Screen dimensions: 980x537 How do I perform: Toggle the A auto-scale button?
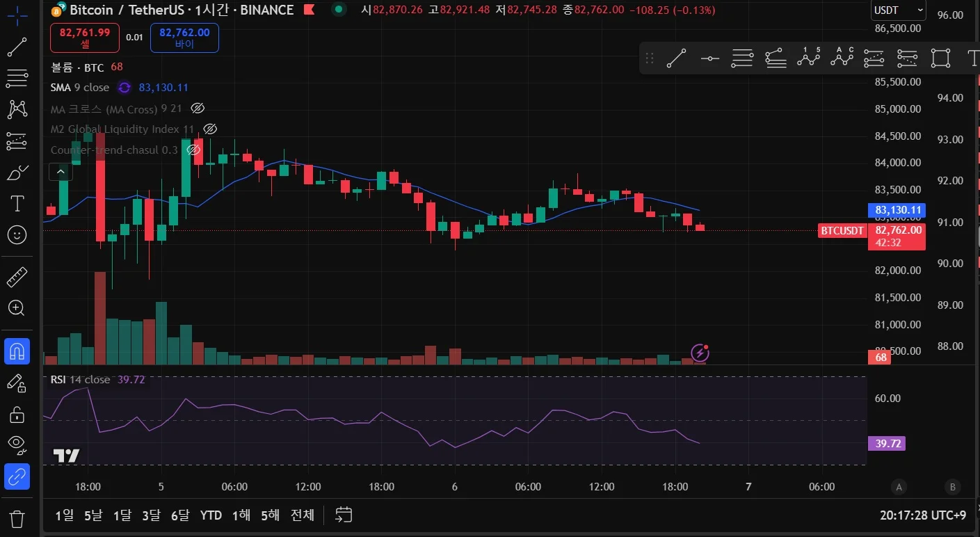[899, 487]
